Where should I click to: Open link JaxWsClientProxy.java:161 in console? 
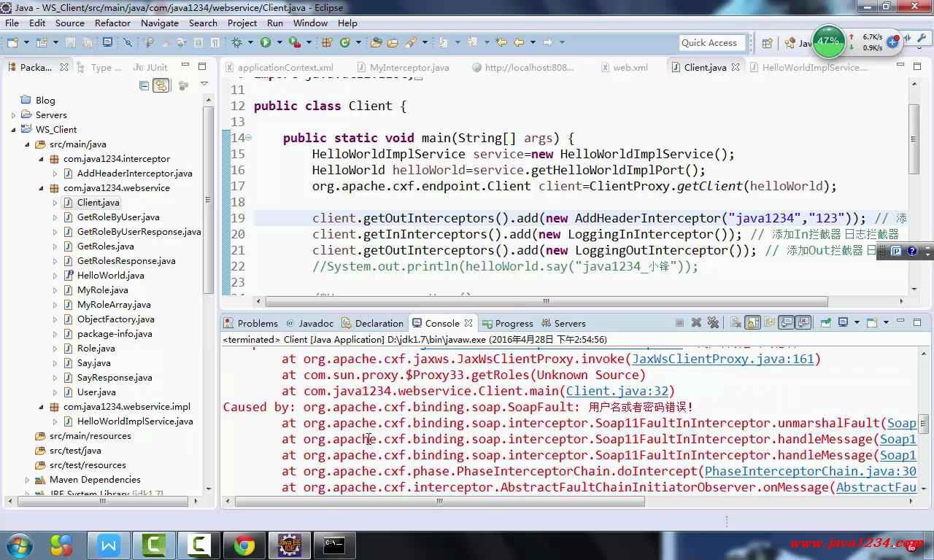[722, 359]
